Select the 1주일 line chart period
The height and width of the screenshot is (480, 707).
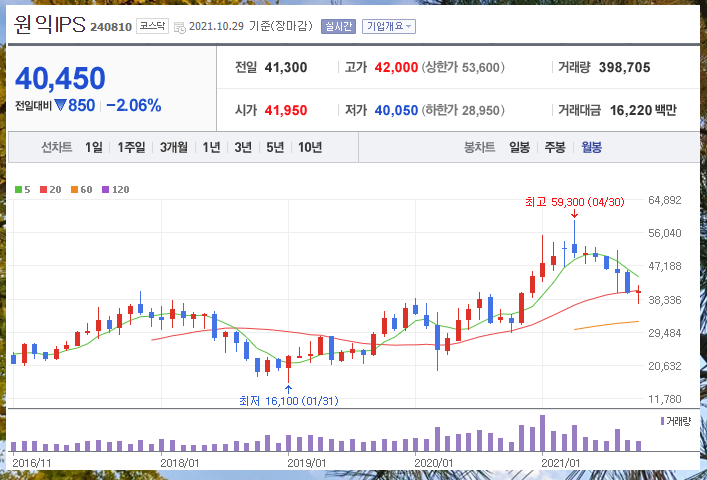pyautogui.click(x=131, y=147)
